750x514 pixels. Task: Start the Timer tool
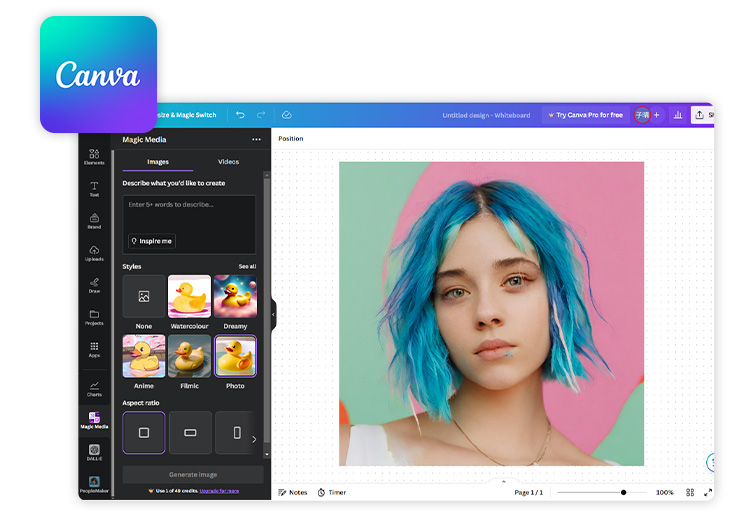(x=332, y=492)
